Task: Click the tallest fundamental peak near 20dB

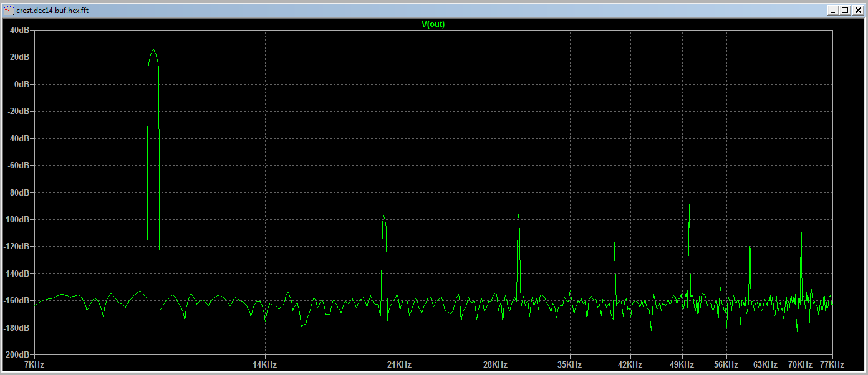Action: (153, 50)
